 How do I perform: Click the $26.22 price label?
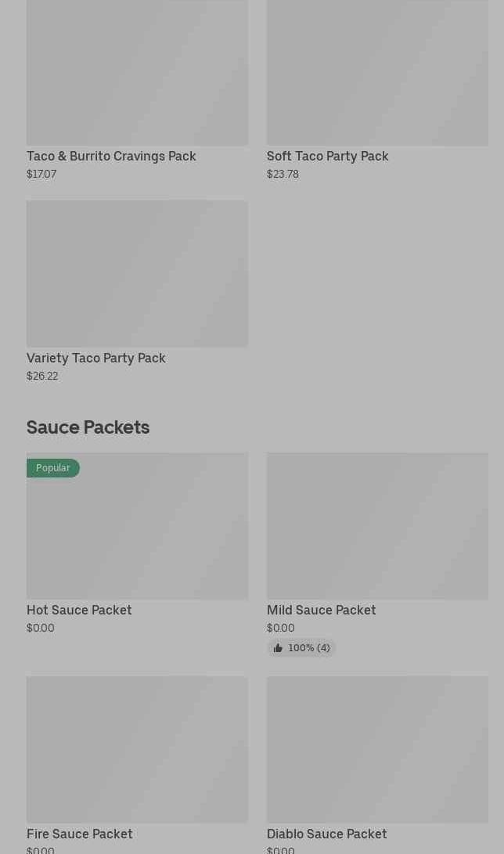pyautogui.click(x=42, y=377)
